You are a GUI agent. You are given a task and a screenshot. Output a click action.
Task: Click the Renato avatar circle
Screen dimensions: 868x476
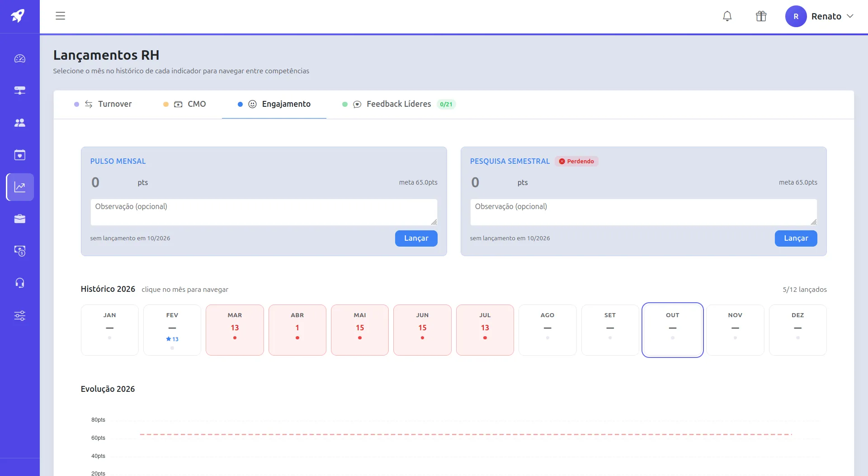click(796, 16)
